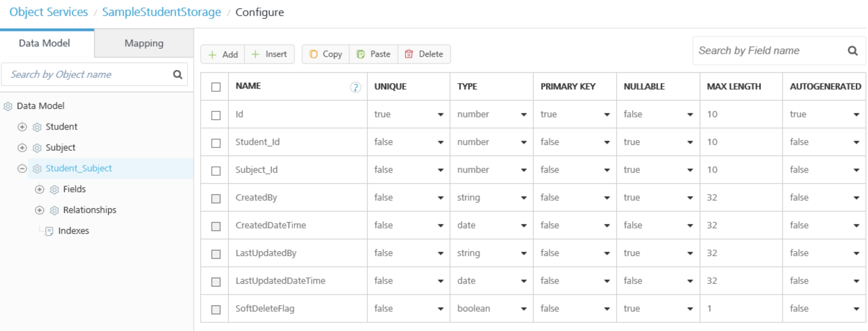
Task: Open NULLABLE dropdown for Student_Id row
Action: pos(690,142)
